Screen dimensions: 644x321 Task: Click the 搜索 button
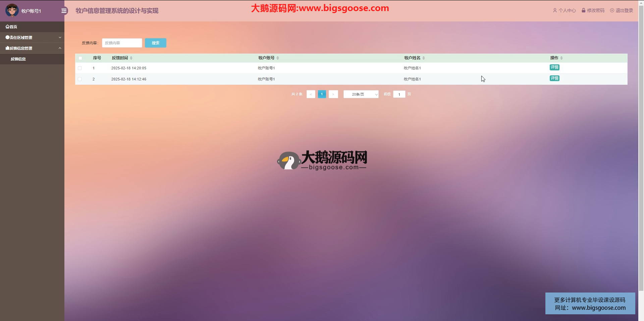155,43
